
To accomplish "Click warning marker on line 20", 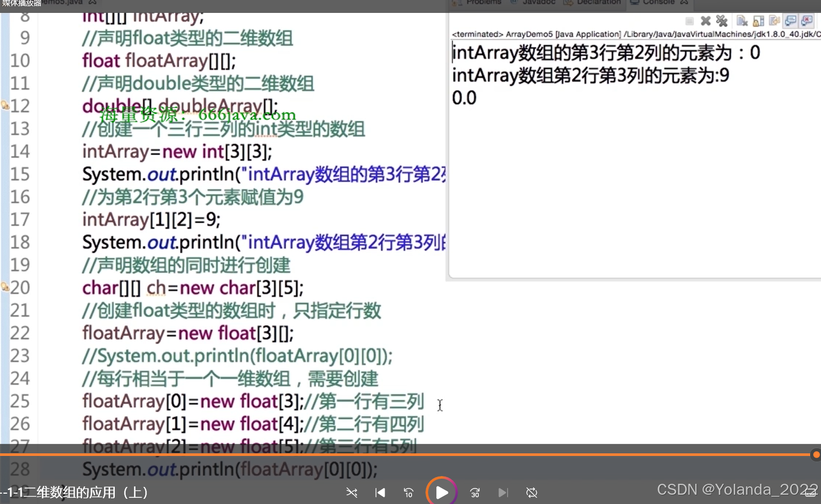I will pyautogui.click(x=5, y=286).
